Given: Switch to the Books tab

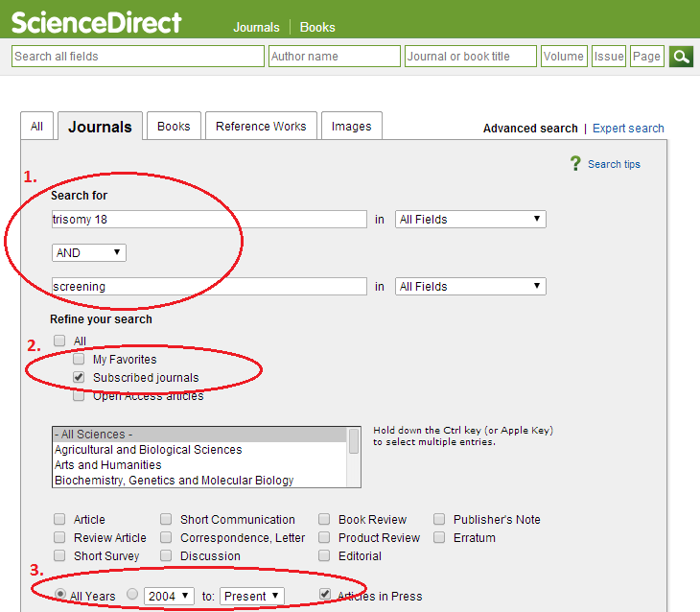Looking at the screenshot, I should pos(174,127).
